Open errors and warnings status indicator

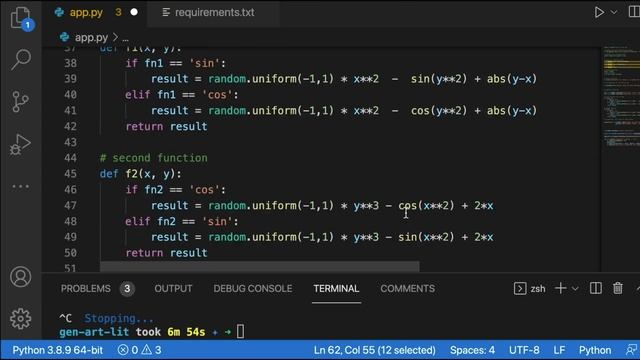[x=140, y=350]
